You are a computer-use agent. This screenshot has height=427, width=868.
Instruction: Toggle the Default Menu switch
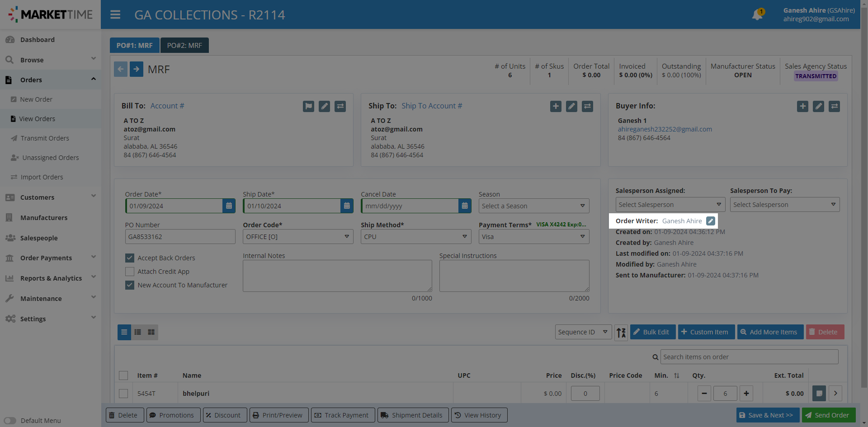coord(10,421)
